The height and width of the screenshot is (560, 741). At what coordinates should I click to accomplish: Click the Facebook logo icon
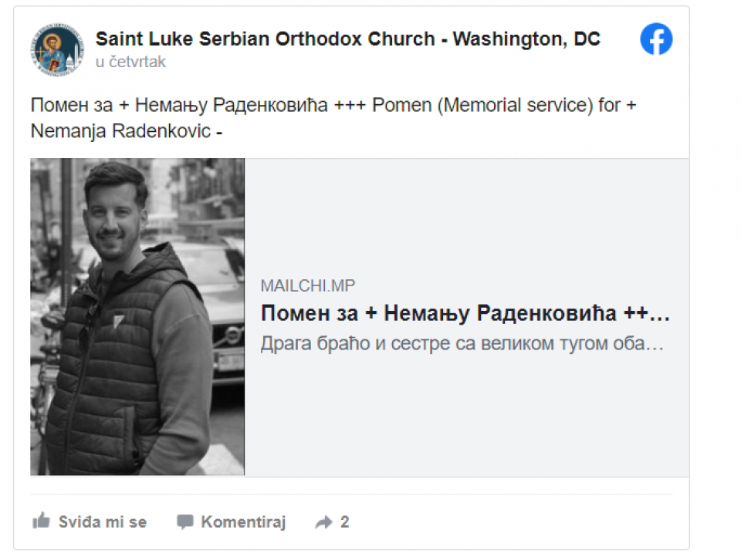point(656,39)
